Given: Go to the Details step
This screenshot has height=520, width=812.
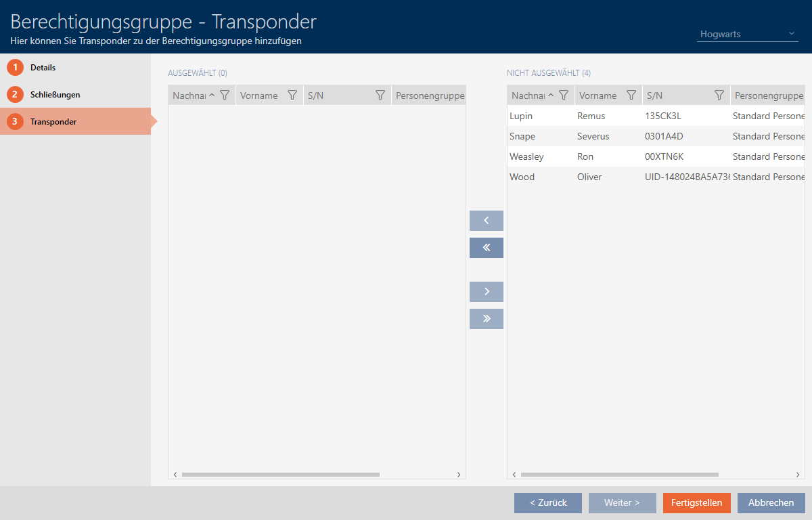Looking at the screenshot, I should [x=43, y=68].
